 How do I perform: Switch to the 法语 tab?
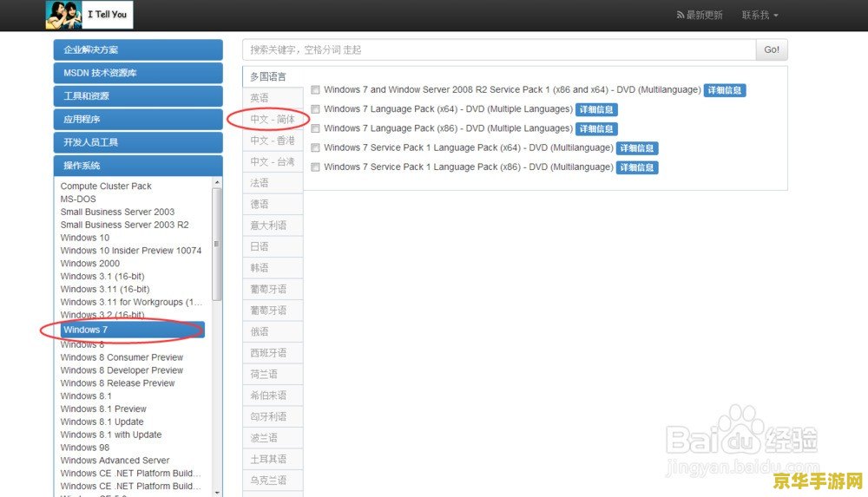click(x=273, y=183)
